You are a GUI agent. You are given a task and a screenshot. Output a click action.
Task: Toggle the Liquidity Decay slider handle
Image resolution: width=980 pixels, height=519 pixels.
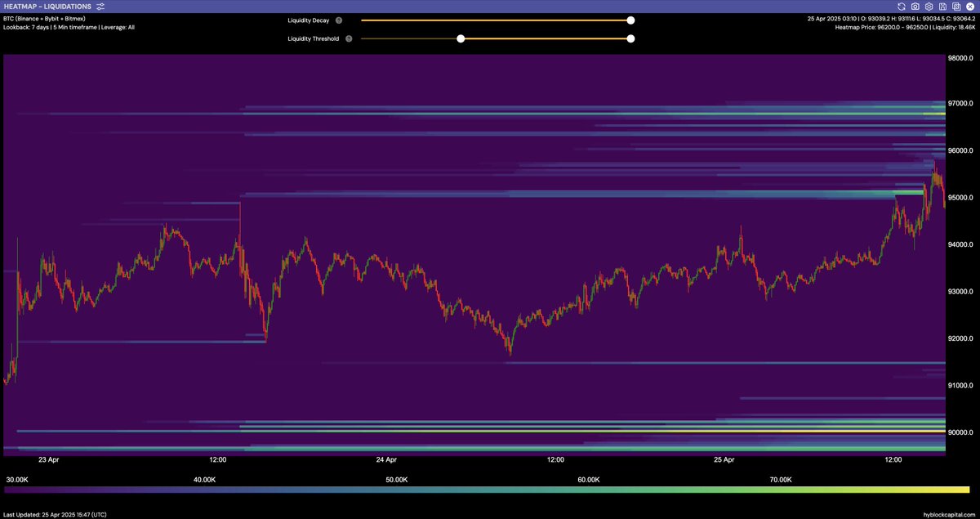(630, 20)
